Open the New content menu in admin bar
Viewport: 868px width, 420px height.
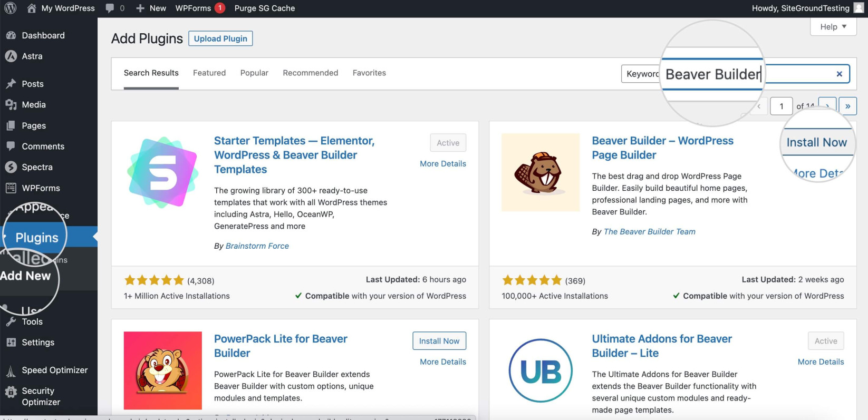pyautogui.click(x=151, y=8)
